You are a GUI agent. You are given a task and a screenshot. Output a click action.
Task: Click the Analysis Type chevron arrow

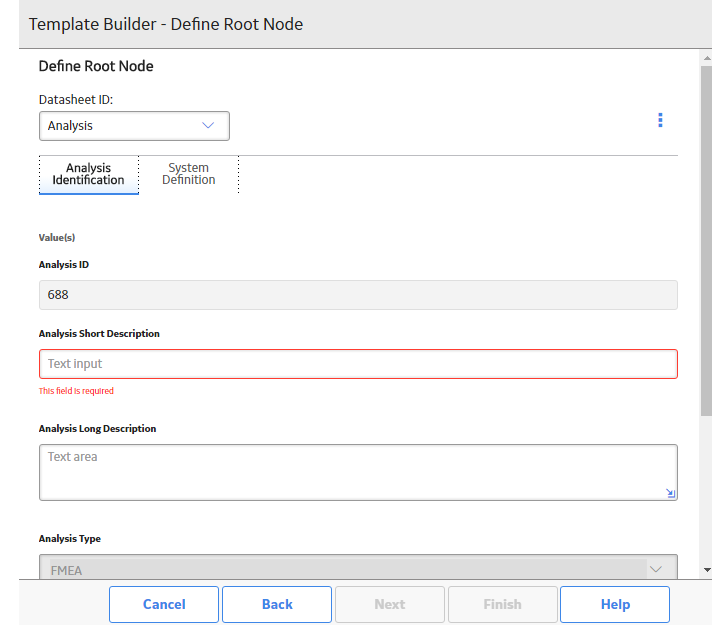point(656,569)
